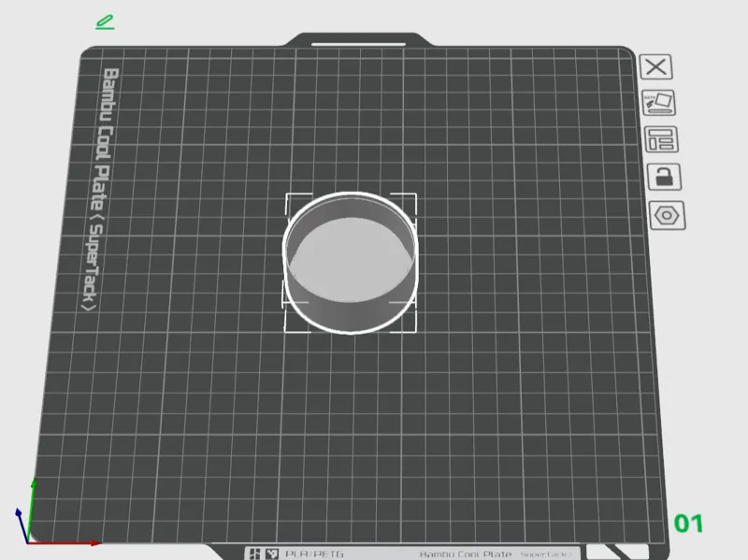This screenshot has height=560, width=748.
Task: Click the striped white tag at bottom right
Action: 618,552
